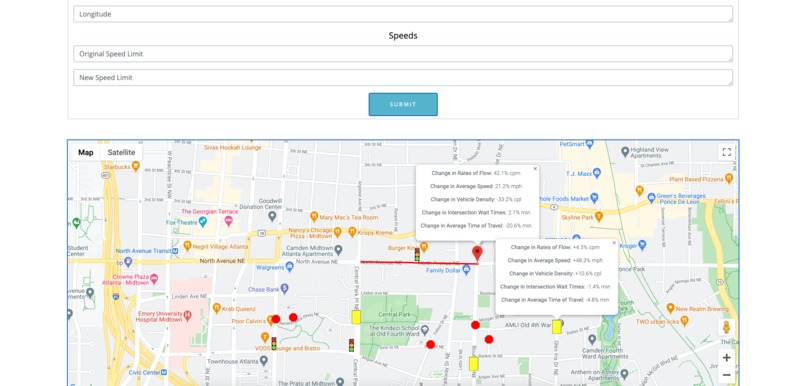Switch to Satellite view
Screen dimensions: 806x386
coord(121,152)
